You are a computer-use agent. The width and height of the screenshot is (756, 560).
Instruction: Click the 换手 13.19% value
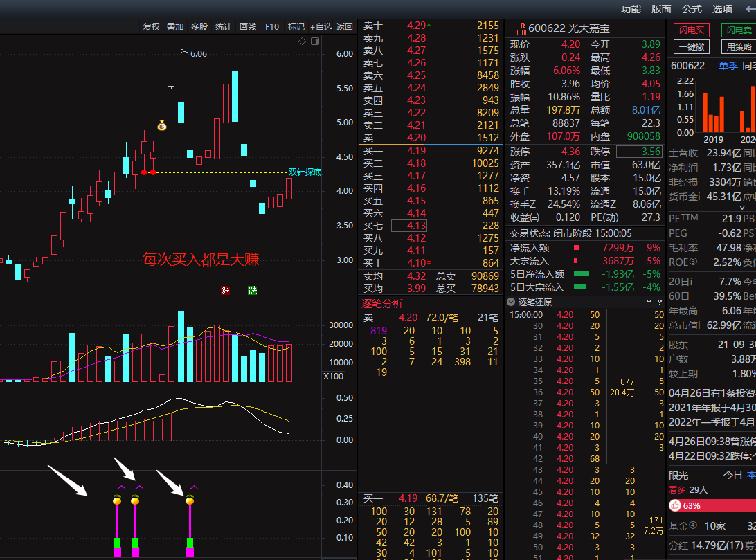(x=564, y=191)
